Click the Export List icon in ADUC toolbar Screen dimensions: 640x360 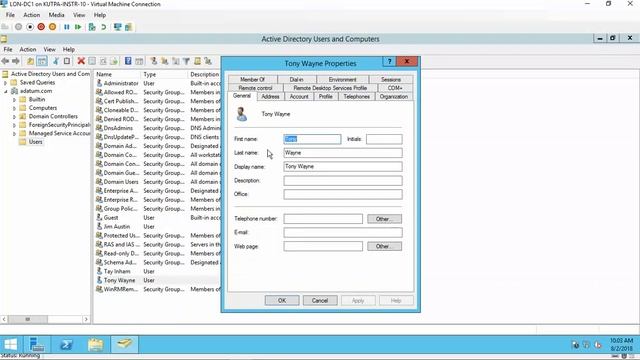point(114,61)
